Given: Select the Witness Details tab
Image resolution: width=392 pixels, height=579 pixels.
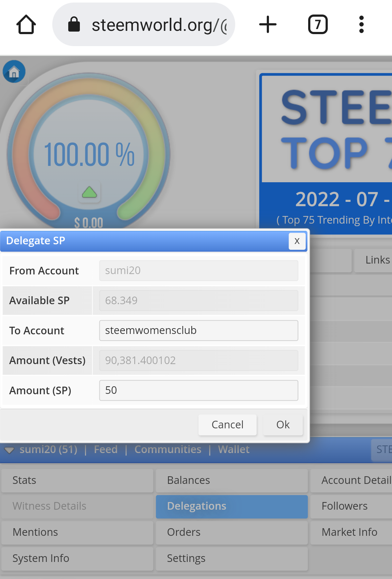Looking at the screenshot, I should coord(77,506).
